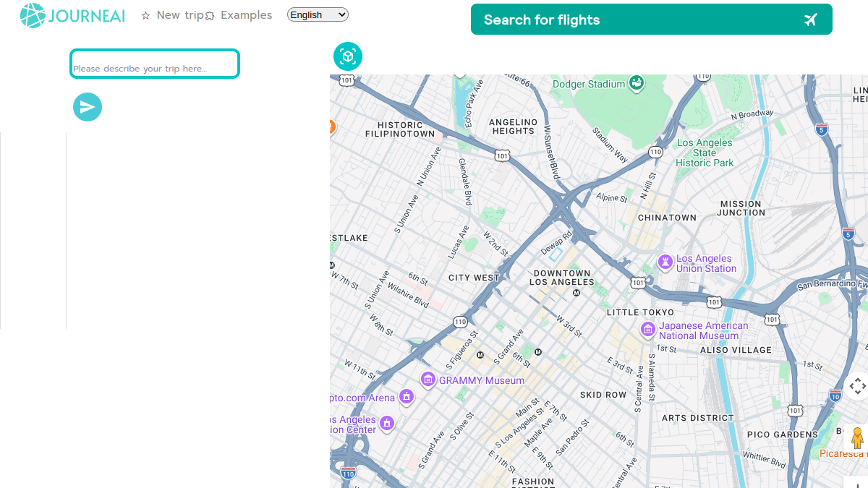
Task: Toggle the 3D cube map view
Action: [348, 56]
